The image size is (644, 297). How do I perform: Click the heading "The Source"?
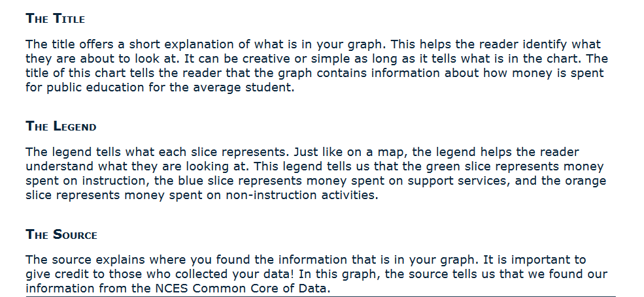tap(61, 234)
